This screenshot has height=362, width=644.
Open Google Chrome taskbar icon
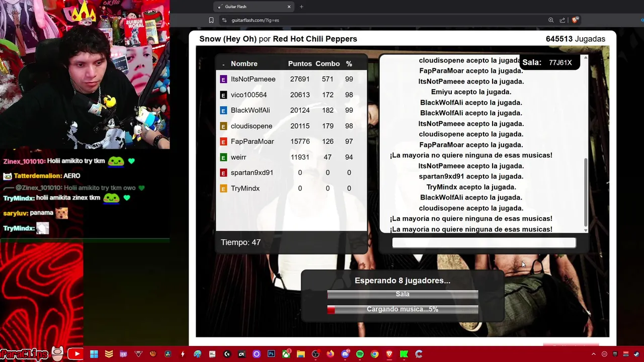coord(374,354)
